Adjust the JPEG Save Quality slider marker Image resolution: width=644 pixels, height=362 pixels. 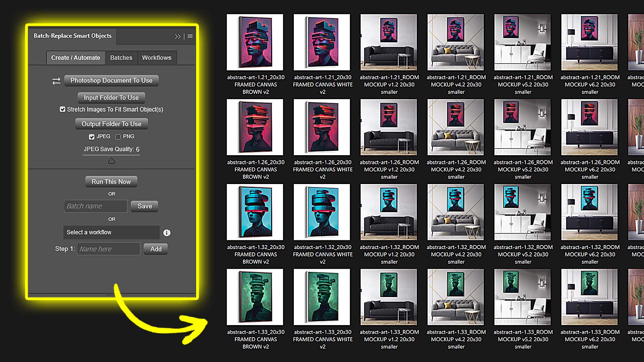[111, 161]
